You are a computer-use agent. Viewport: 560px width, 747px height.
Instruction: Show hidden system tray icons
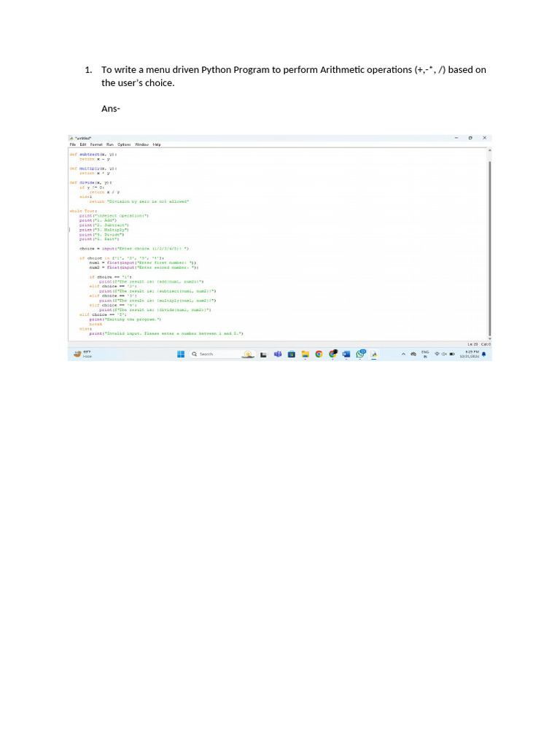pyautogui.click(x=403, y=354)
